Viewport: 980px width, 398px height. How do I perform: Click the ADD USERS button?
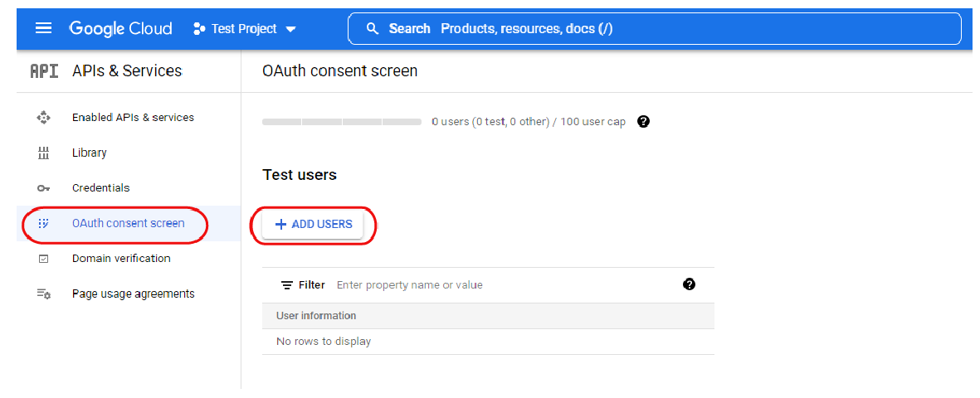tap(313, 225)
